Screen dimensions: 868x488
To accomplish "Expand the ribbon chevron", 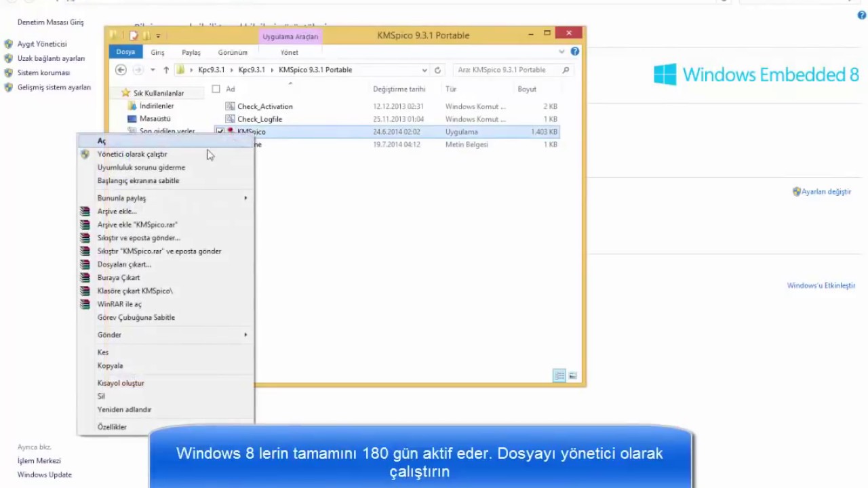I will click(561, 52).
